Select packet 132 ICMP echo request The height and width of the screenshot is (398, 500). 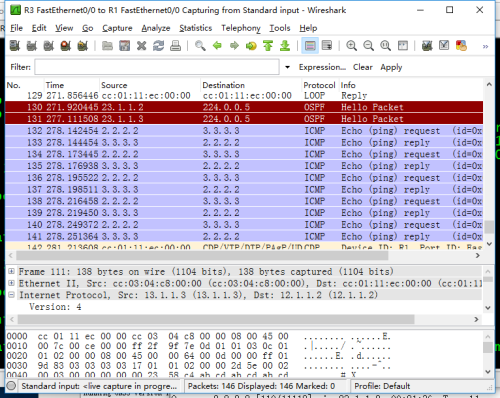tap(244, 130)
